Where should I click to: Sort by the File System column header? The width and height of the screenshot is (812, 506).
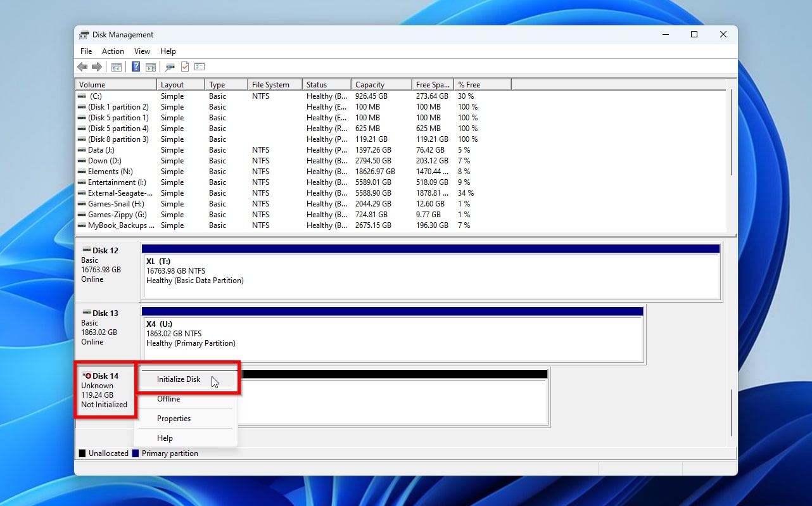[x=275, y=84]
